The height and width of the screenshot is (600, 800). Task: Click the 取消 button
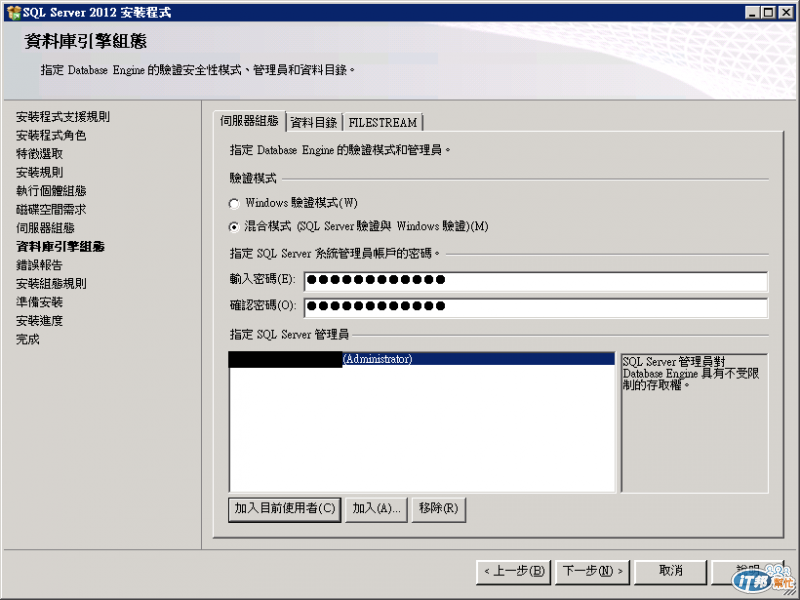tap(670, 571)
